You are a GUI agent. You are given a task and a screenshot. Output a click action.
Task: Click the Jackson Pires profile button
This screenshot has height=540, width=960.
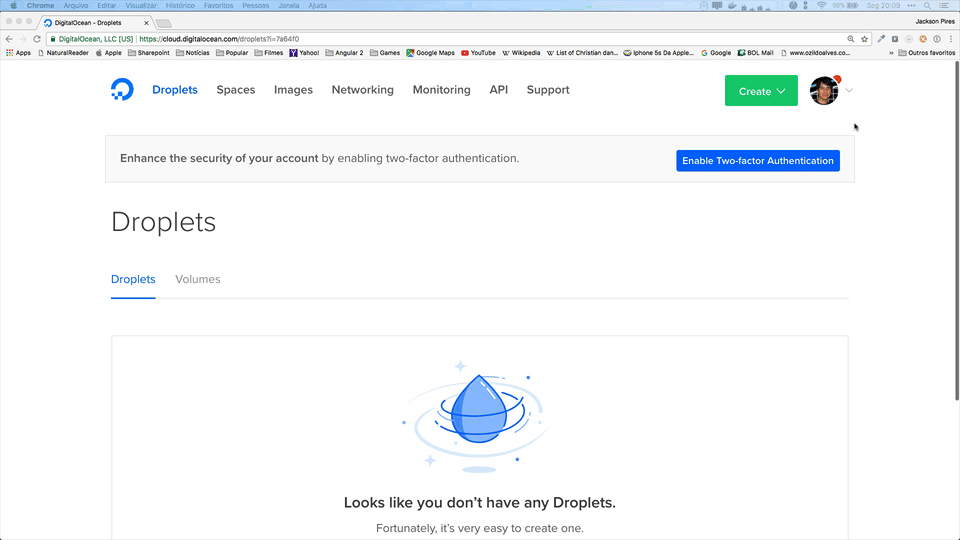point(934,21)
